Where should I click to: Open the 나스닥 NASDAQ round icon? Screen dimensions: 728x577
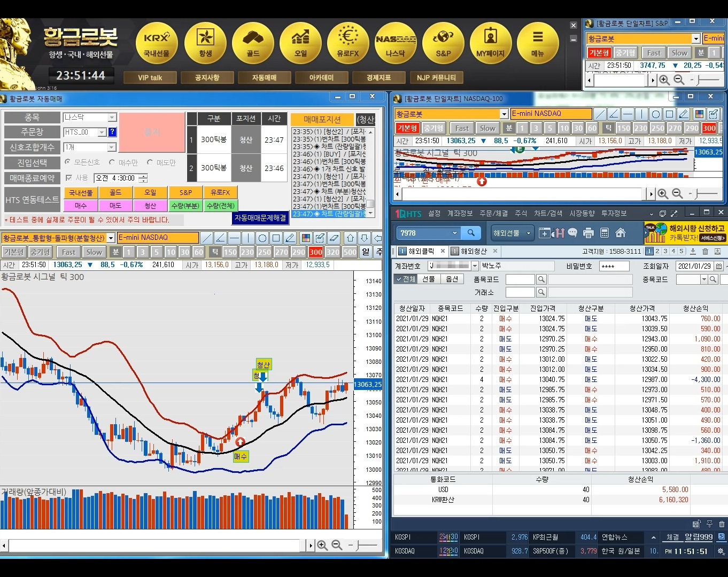click(396, 44)
